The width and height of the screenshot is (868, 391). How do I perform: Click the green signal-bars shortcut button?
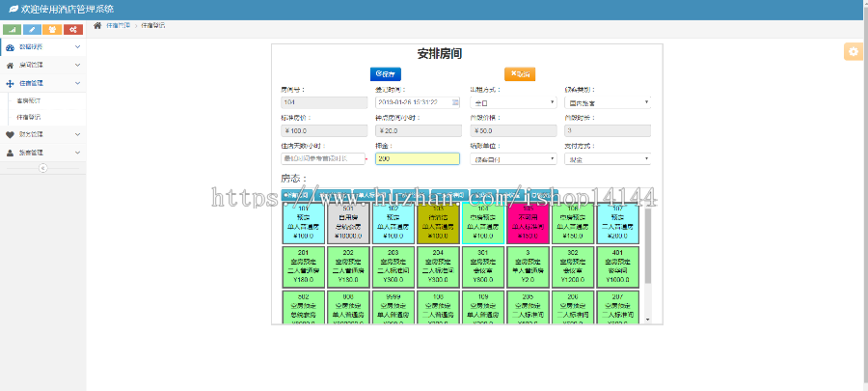[13, 29]
